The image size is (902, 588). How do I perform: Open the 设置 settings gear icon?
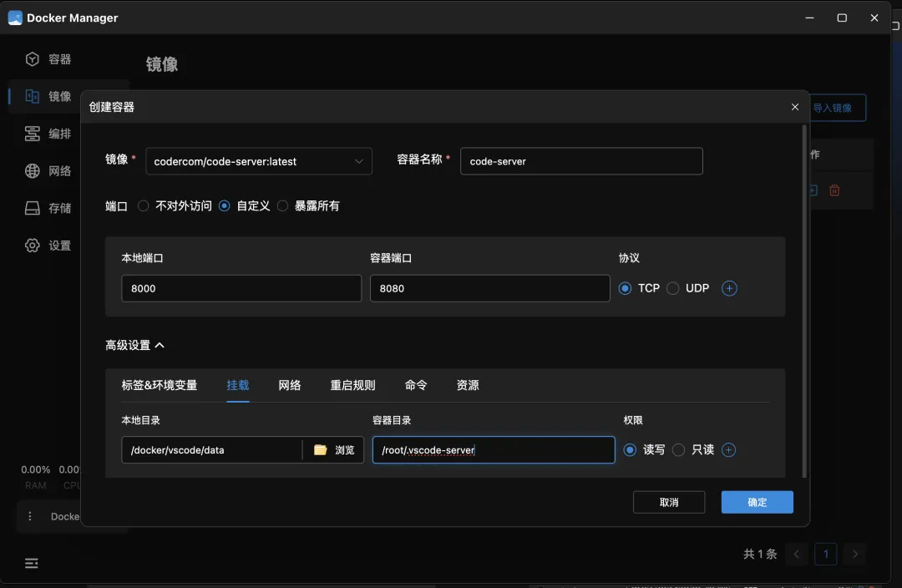33,245
